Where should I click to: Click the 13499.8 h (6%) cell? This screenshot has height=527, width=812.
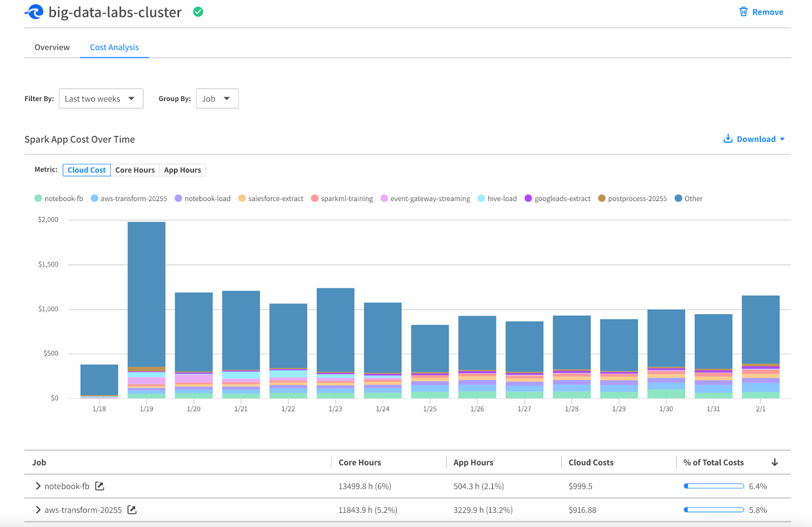point(365,486)
